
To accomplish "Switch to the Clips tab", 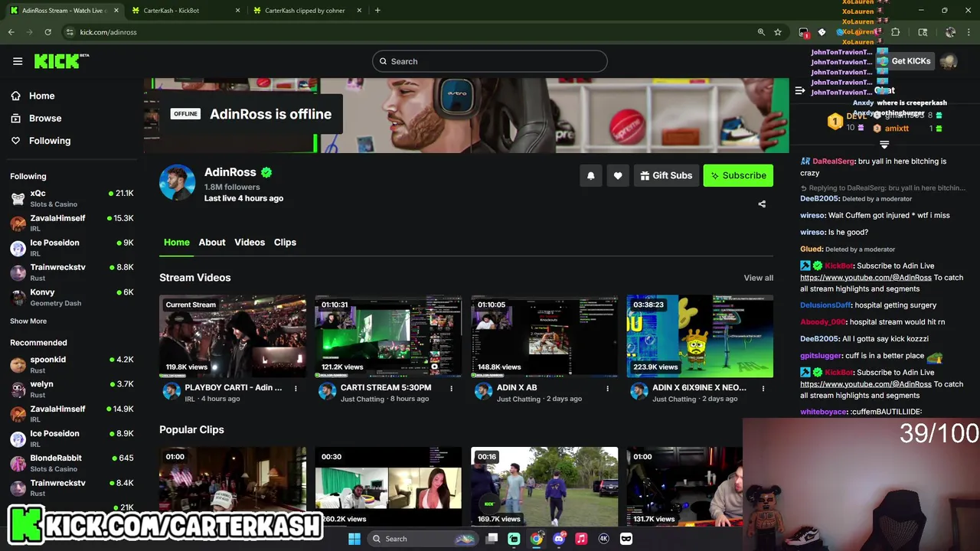I will click(x=285, y=243).
